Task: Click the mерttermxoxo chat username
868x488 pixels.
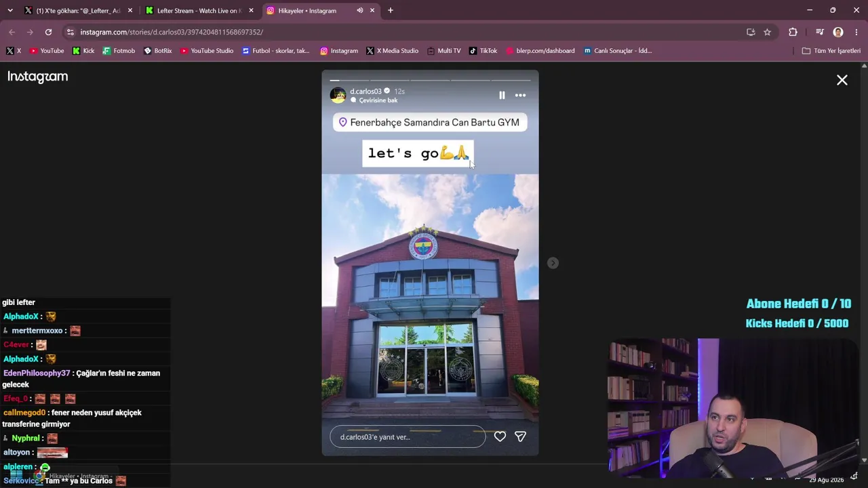Action: click(x=37, y=331)
